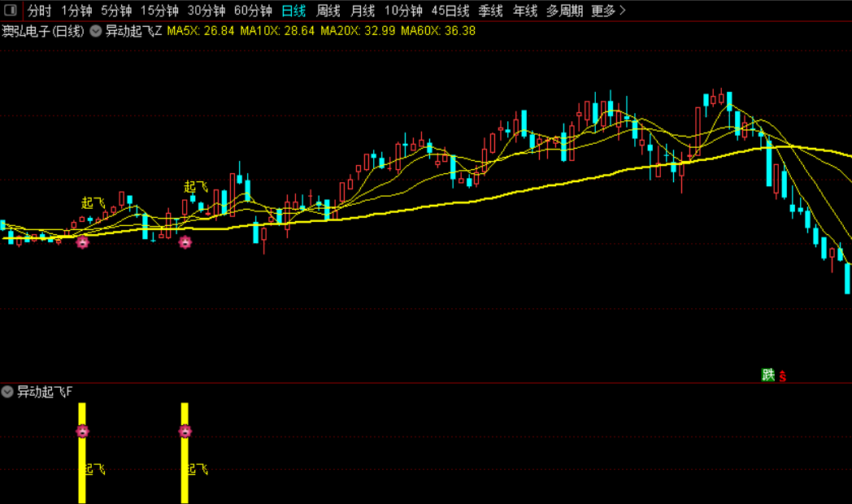Open the 多周期 view
Screen dimensions: 852x504
564,11
